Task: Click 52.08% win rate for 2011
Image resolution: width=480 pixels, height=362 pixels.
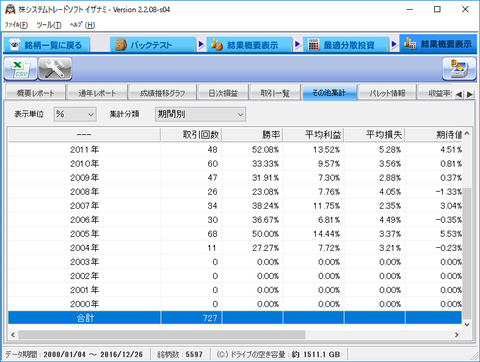Action: tap(265, 150)
